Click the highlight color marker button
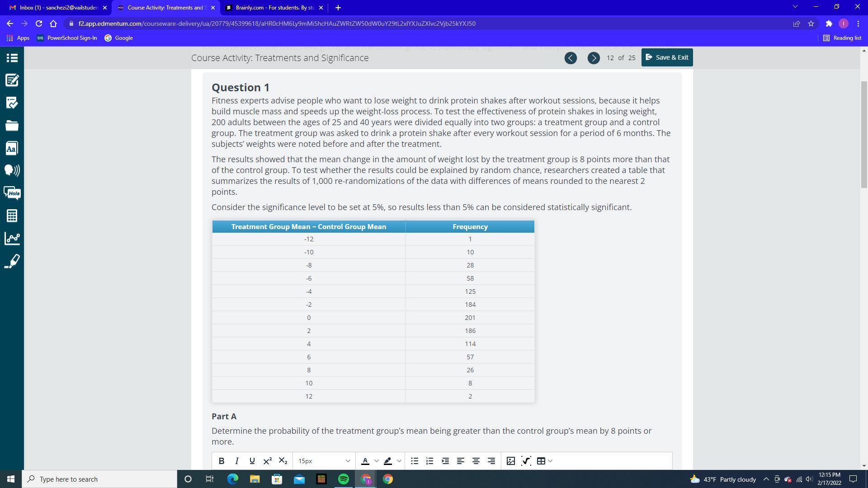The width and height of the screenshot is (868, 488). coord(388,461)
